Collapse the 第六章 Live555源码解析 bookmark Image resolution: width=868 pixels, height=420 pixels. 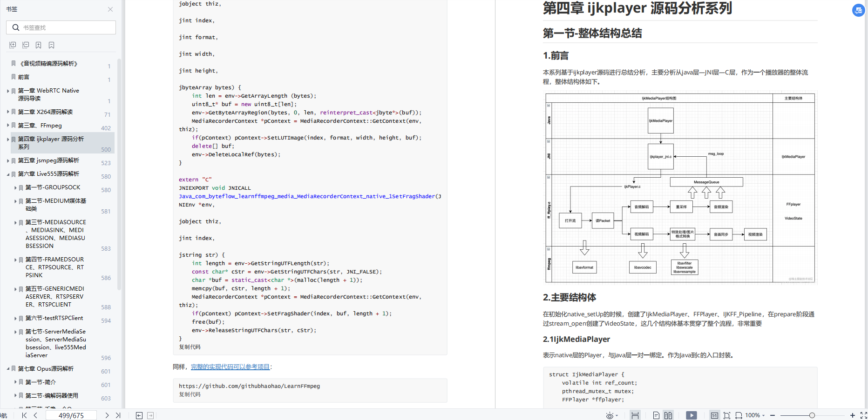(x=8, y=174)
